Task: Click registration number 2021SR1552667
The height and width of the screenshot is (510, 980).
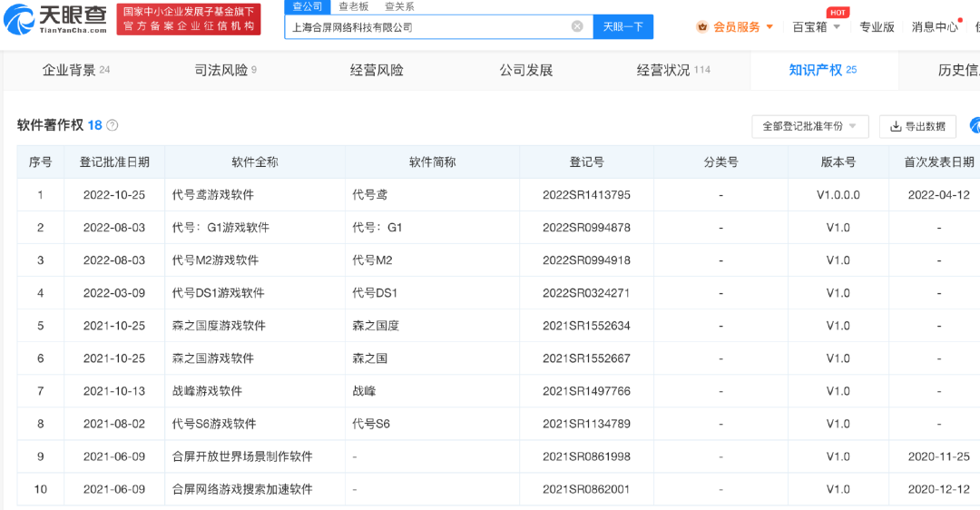Action: pyautogui.click(x=586, y=358)
